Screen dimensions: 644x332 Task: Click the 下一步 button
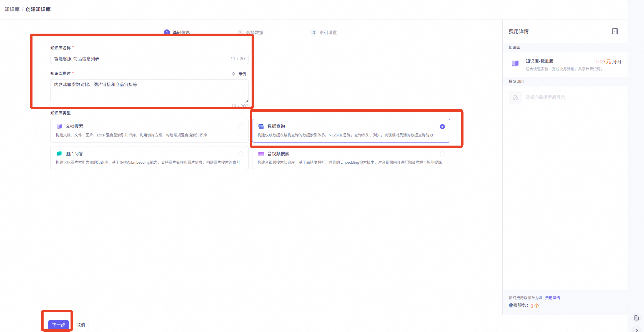[x=58, y=325]
